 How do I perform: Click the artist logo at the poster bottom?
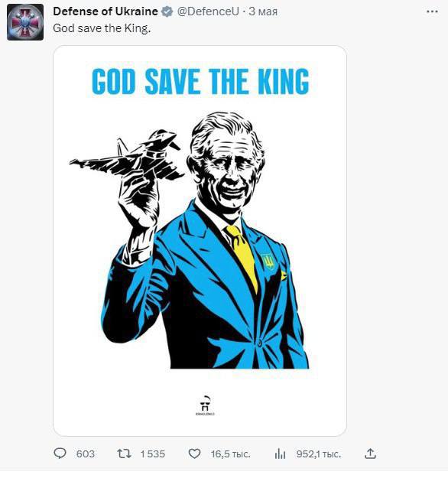205,405
